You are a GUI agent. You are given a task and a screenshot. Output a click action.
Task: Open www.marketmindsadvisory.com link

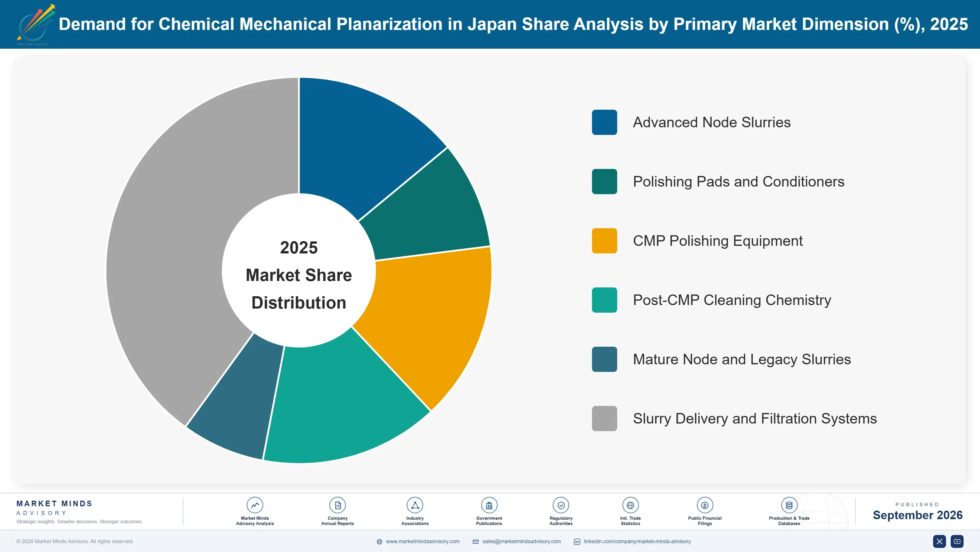pyautogui.click(x=423, y=541)
